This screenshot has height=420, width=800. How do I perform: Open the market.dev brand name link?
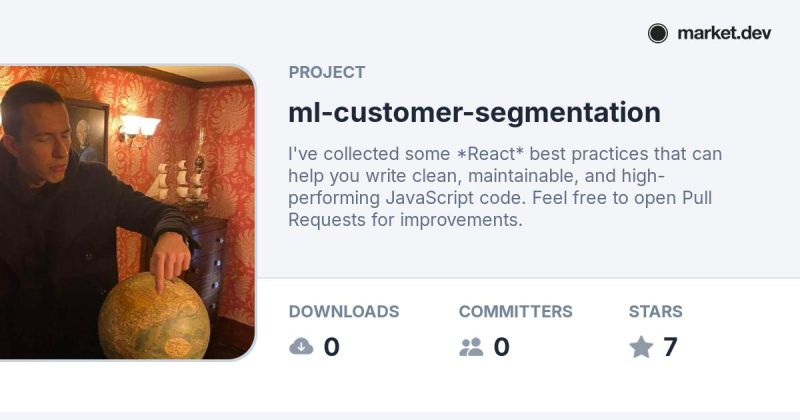point(724,33)
